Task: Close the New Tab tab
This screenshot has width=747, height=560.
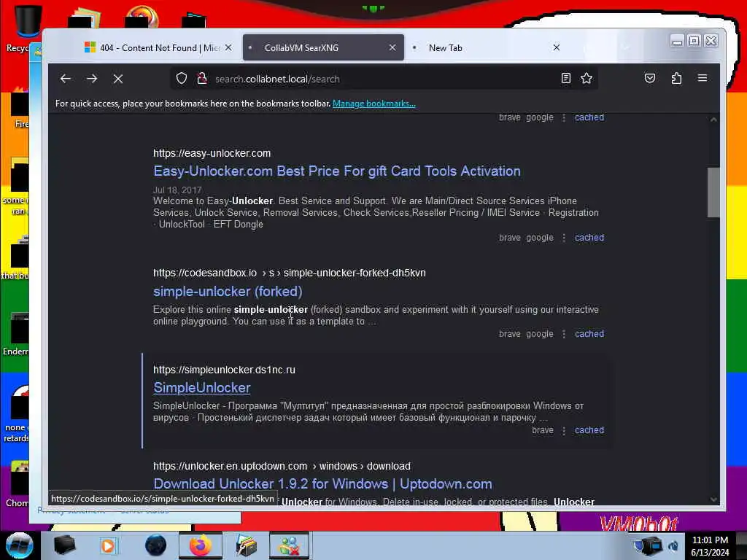Action: [x=557, y=47]
